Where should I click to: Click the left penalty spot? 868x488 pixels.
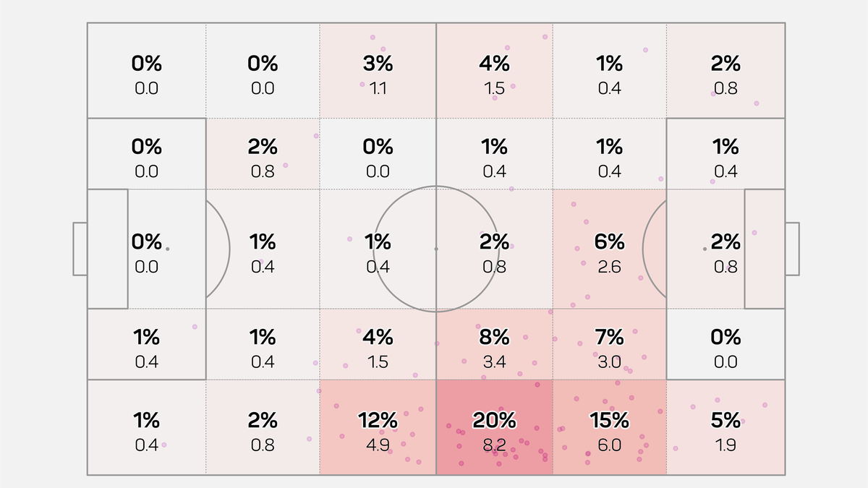tap(167, 249)
